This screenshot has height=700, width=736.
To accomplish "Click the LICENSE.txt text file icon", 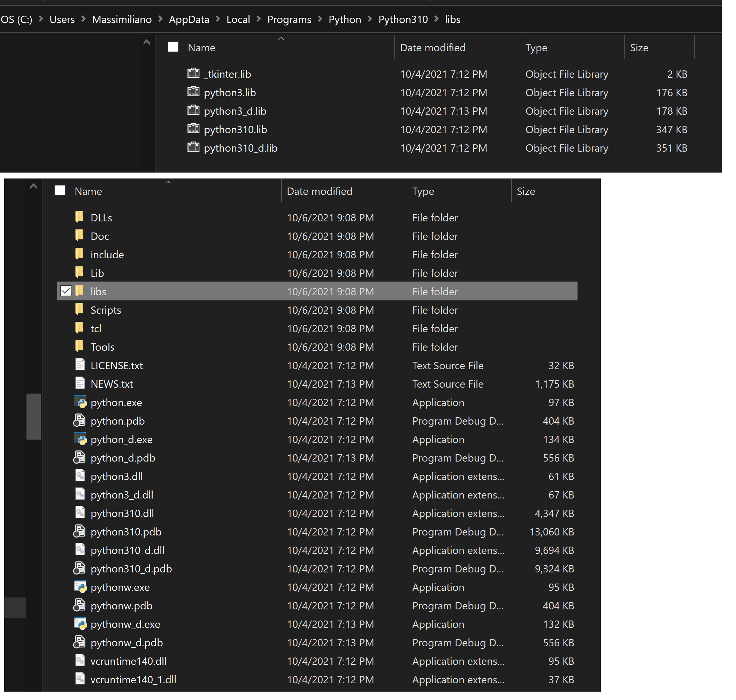I will coord(80,365).
